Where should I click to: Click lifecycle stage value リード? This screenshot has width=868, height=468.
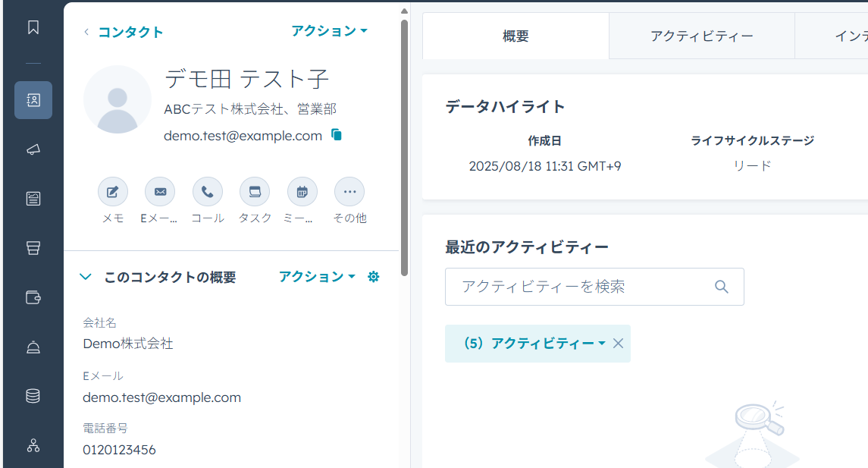tap(752, 165)
